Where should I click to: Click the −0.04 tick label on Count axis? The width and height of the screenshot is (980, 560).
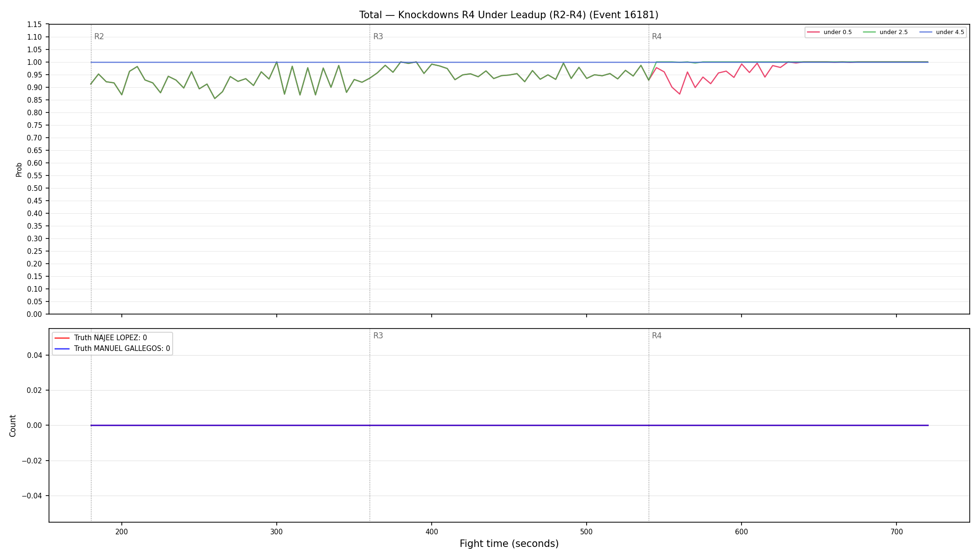click(32, 496)
